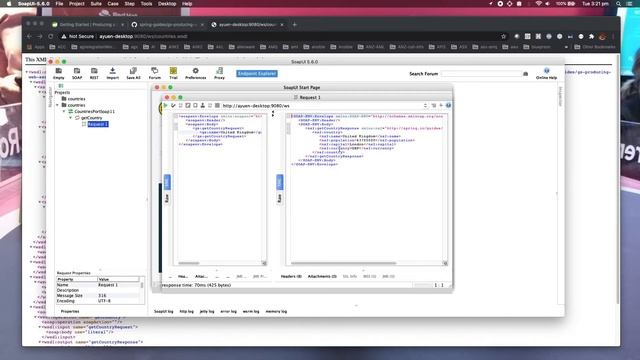
Task: Open the Forum toolbar icon
Action: [155, 73]
